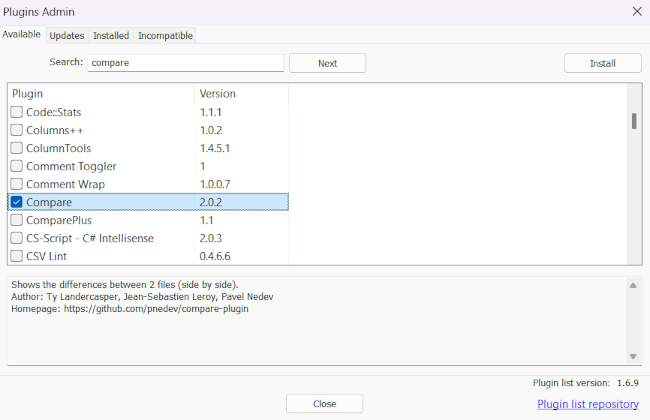Click the plugin list vertical scrollbar thumb
This screenshot has width=650, height=420.
click(x=634, y=121)
